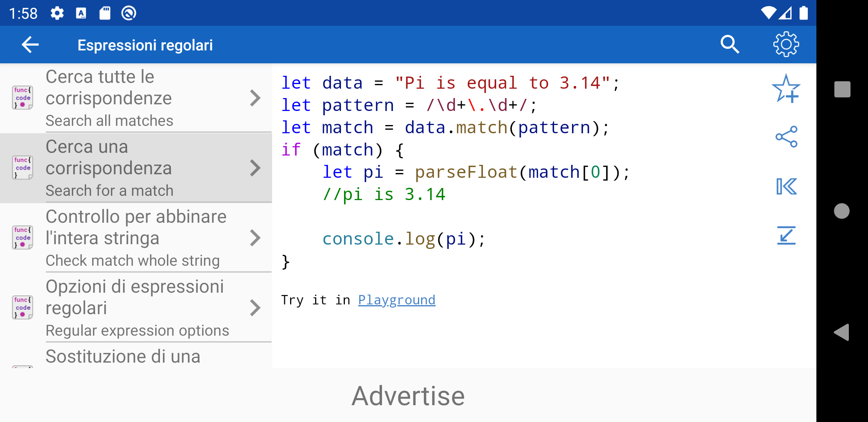
Task: Collapse the panel with the double-left arrow icon
Action: (x=786, y=186)
